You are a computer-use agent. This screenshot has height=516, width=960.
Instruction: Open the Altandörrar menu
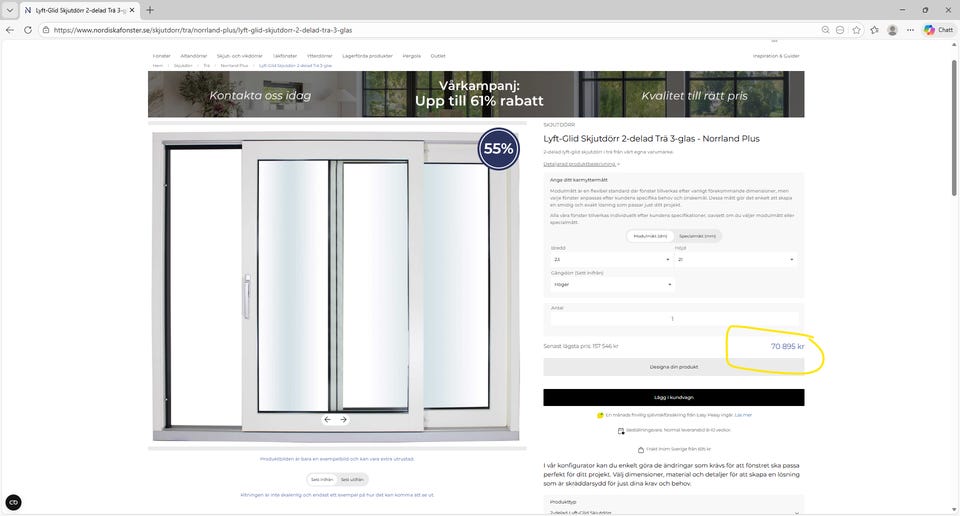(x=193, y=56)
